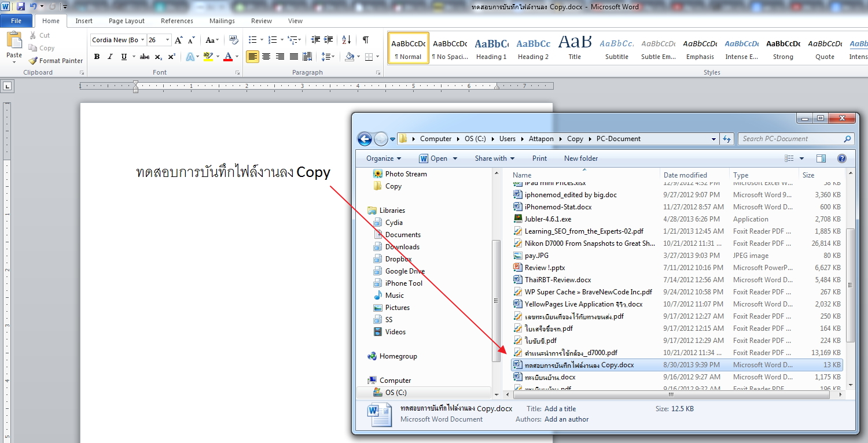Image resolution: width=868 pixels, height=443 pixels.
Task: Click the Explorer Back arrow button
Action: [365, 139]
